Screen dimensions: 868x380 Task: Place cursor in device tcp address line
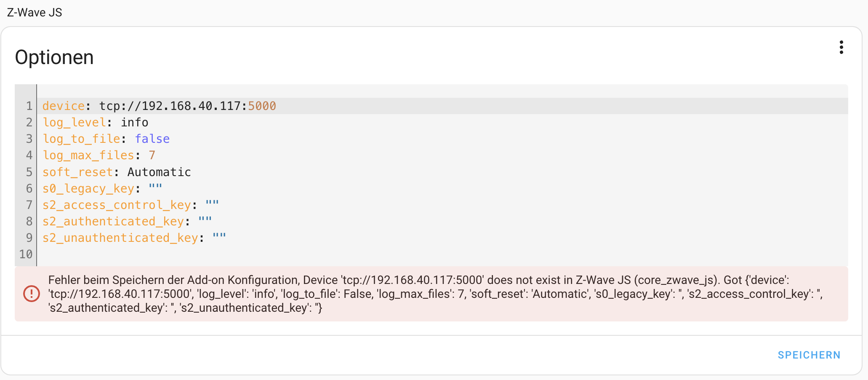(x=442, y=106)
